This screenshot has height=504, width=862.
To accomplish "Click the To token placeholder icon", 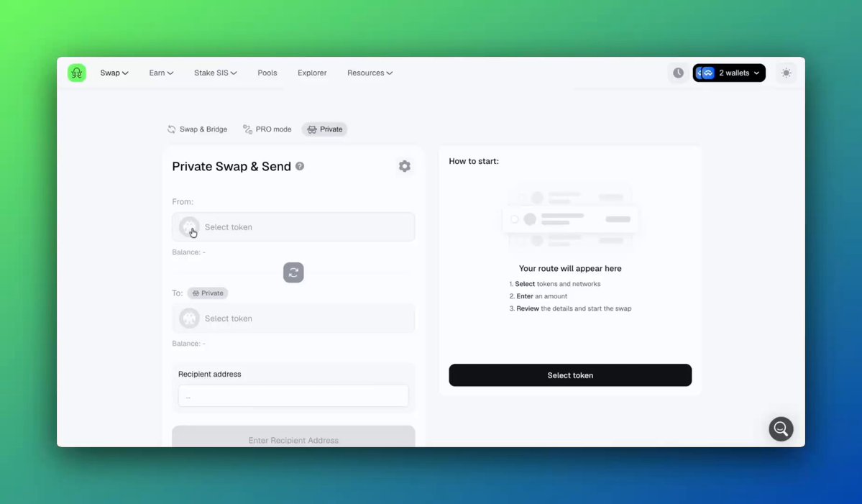I will [189, 319].
